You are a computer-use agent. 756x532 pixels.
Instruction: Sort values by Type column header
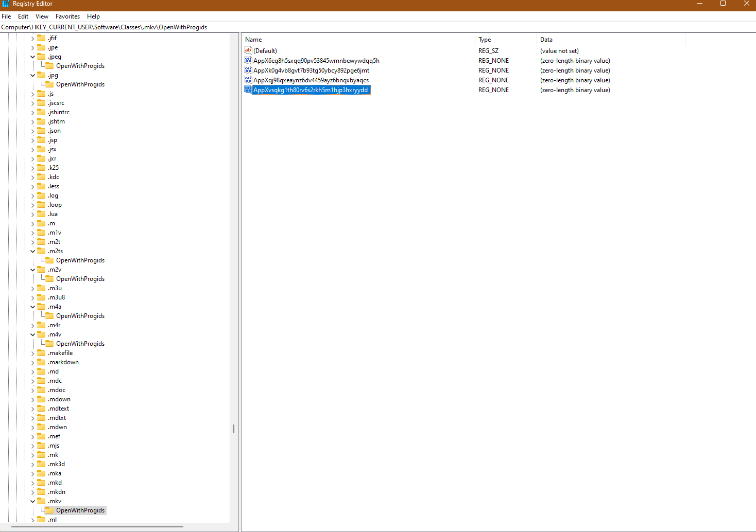click(x=506, y=40)
